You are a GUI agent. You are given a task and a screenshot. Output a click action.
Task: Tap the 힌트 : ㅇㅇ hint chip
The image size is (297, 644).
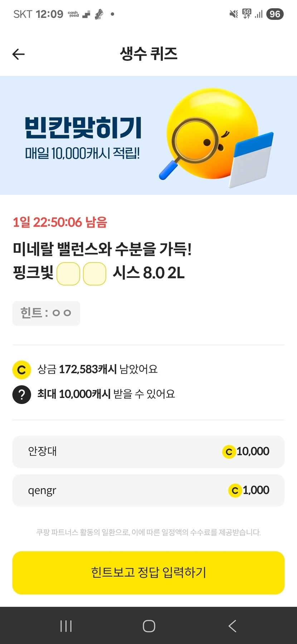pos(46,313)
